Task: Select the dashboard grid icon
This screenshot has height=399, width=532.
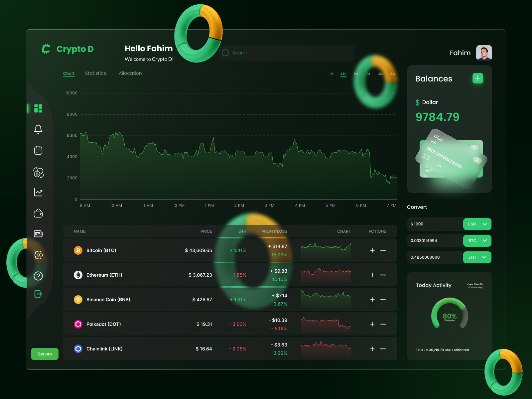Action: (x=38, y=108)
